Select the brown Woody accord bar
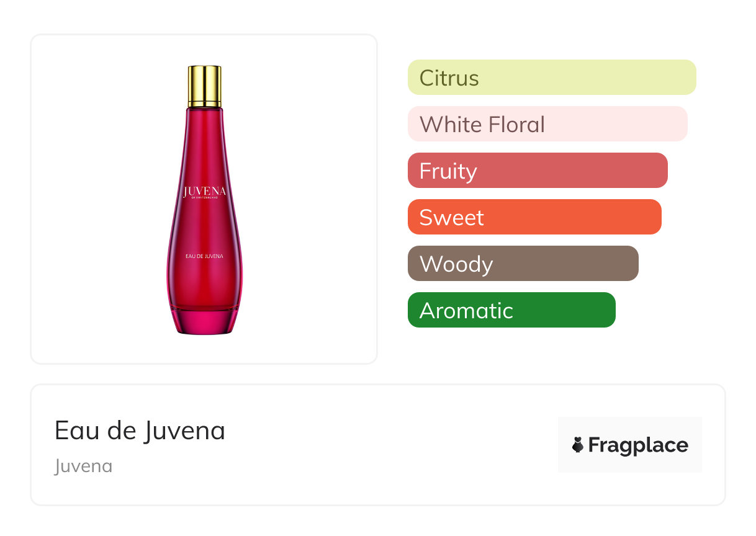 pos(523,264)
